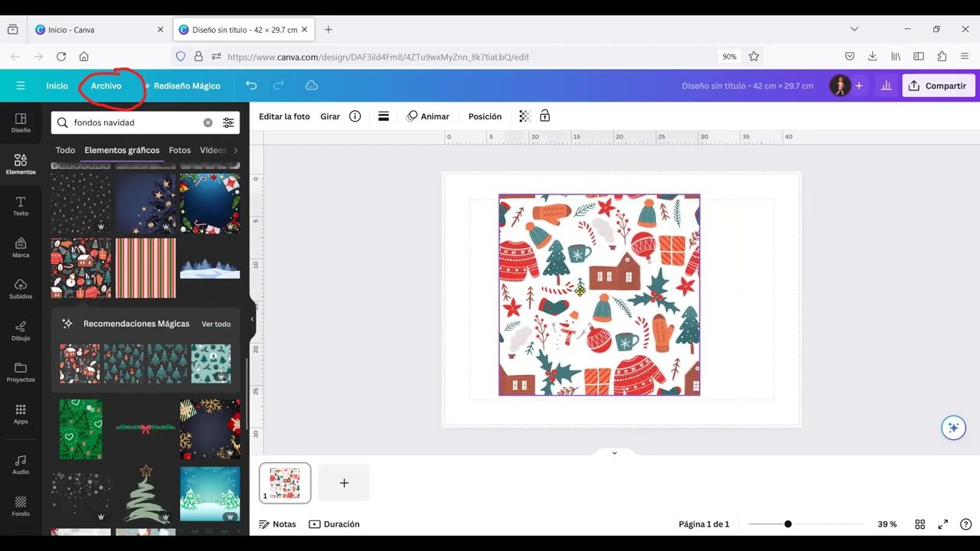Click the Diseño sin título title field
Image resolution: width=980 pixels, height=551 pixels.
pyautogui.click(x=747, y=86)
